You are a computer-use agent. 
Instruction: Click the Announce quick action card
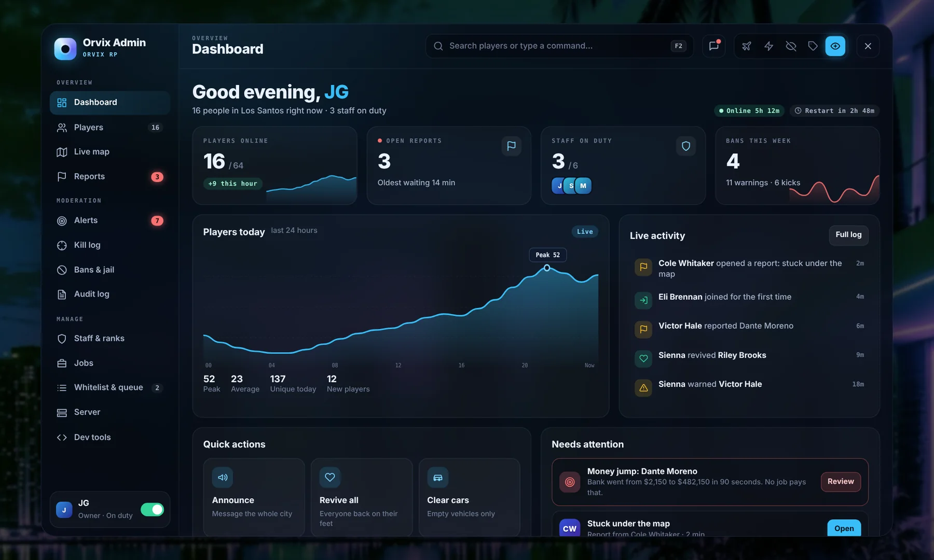point(254,497)
